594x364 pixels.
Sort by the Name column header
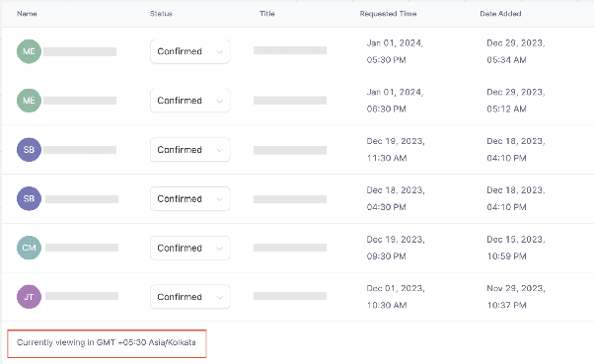pos(27,14)
